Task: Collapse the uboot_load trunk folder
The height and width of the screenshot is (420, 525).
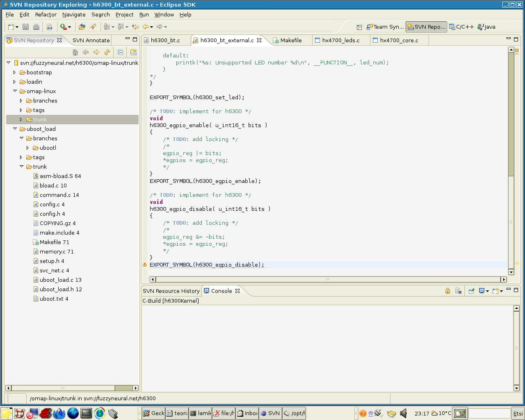Action: pos(21,167)
